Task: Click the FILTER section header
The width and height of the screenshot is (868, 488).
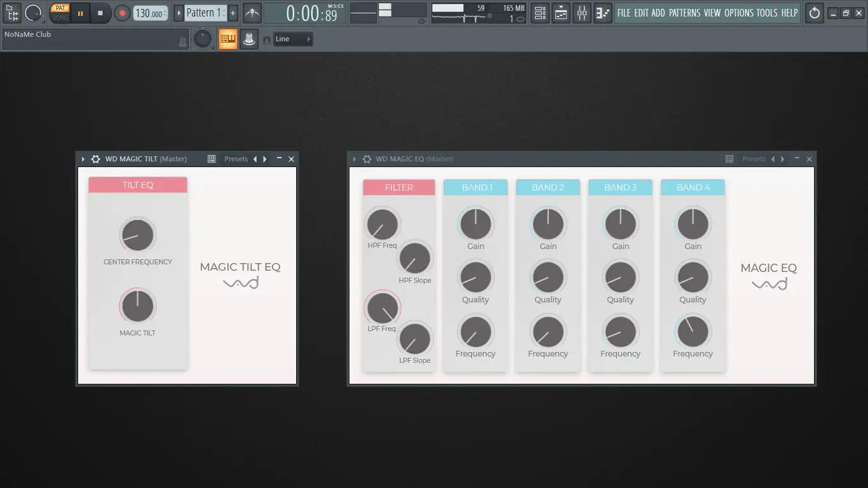Action: coord(399,187)
